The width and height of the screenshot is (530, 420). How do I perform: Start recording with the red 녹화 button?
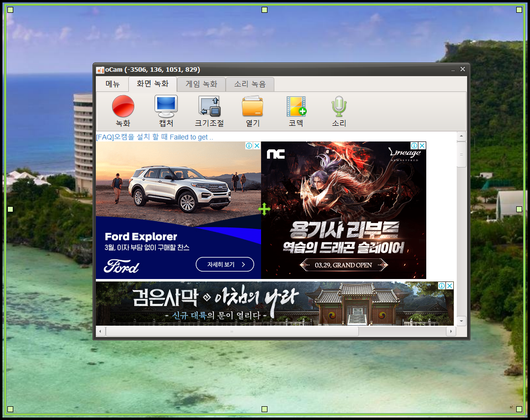(x=123, y=111)
